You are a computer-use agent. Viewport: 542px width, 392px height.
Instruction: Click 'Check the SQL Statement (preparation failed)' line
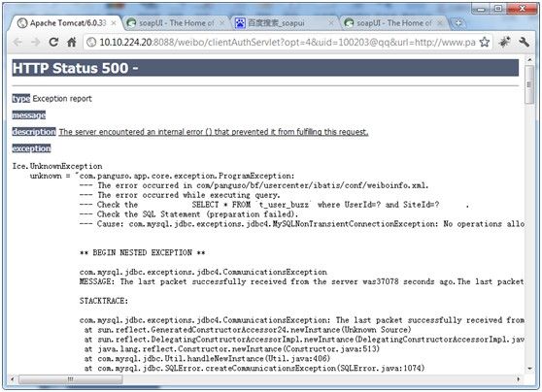pyautogui.click(x=188, y=214)
